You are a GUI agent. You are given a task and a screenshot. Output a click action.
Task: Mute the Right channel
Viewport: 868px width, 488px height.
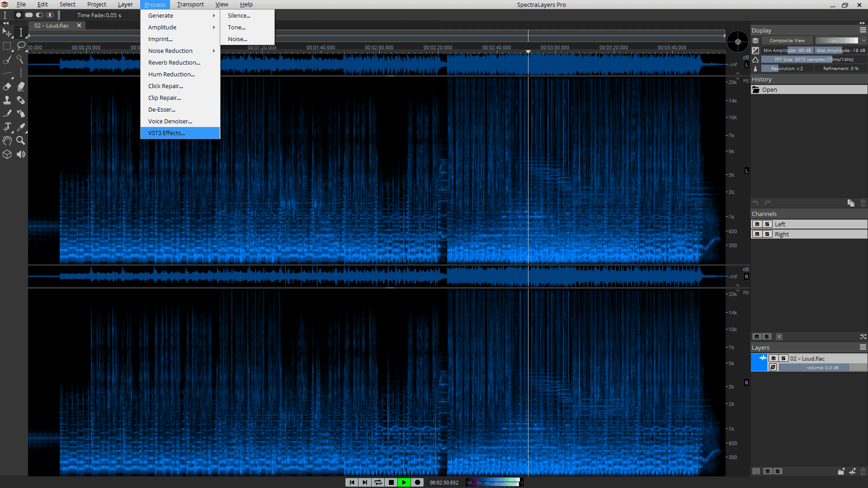coord(757,234)
